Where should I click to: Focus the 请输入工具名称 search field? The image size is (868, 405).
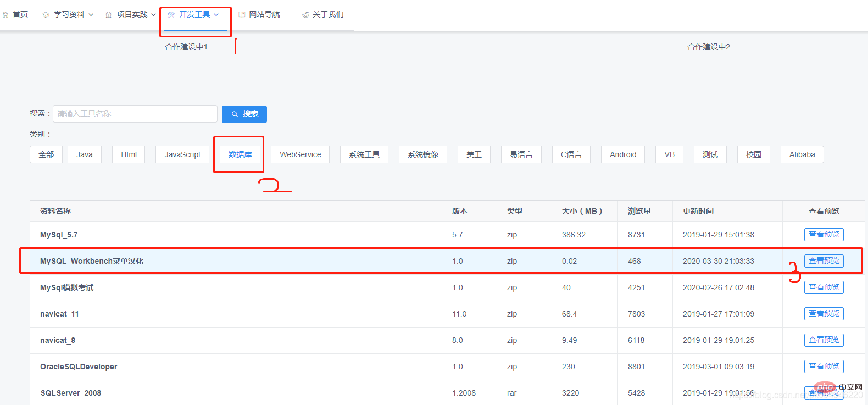click(135, 114)
